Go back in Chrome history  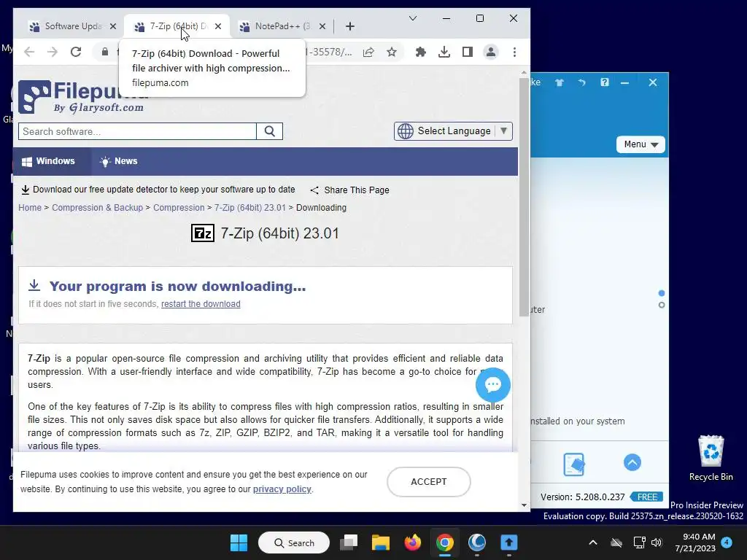coord(29,52)
